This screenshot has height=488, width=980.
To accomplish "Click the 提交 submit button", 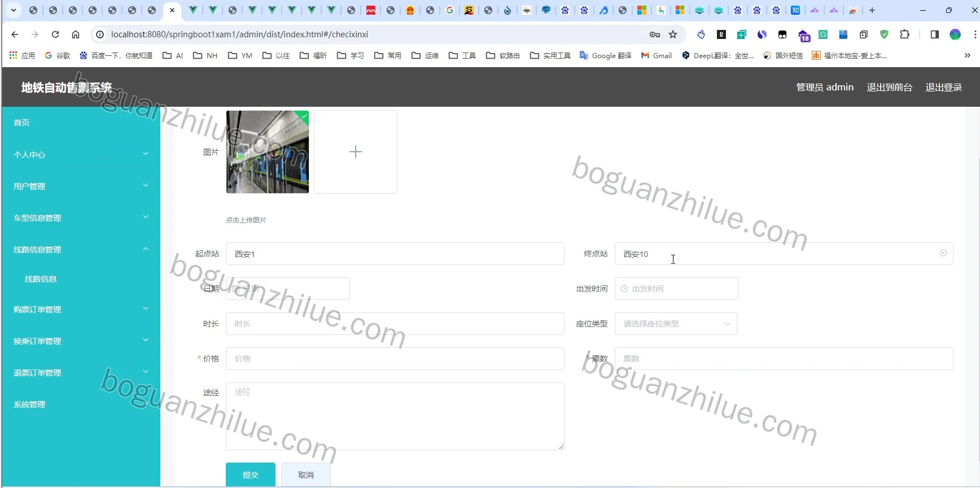I will coord(251,474).
